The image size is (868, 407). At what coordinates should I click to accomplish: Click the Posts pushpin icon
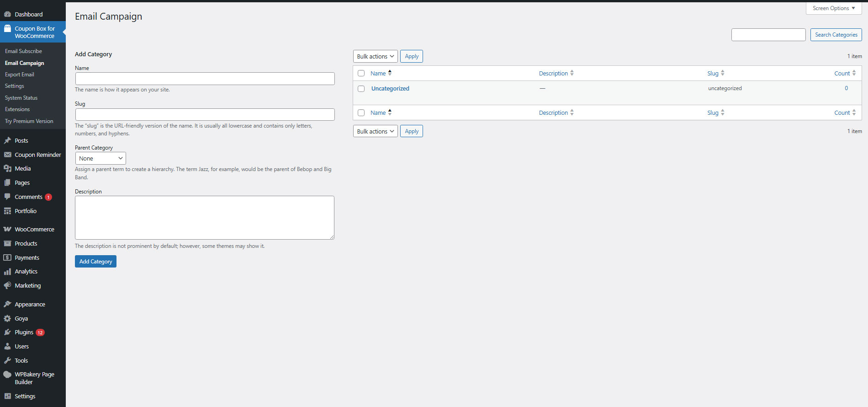[x=7, y=140]
